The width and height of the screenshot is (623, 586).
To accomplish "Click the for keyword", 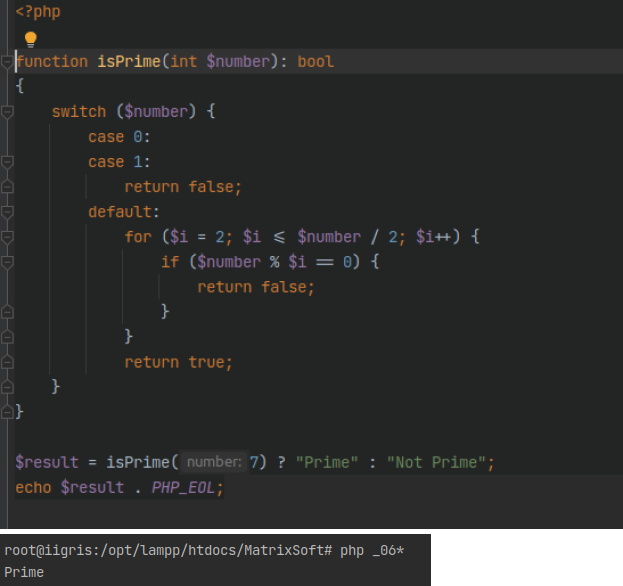I will click(138, 237).
